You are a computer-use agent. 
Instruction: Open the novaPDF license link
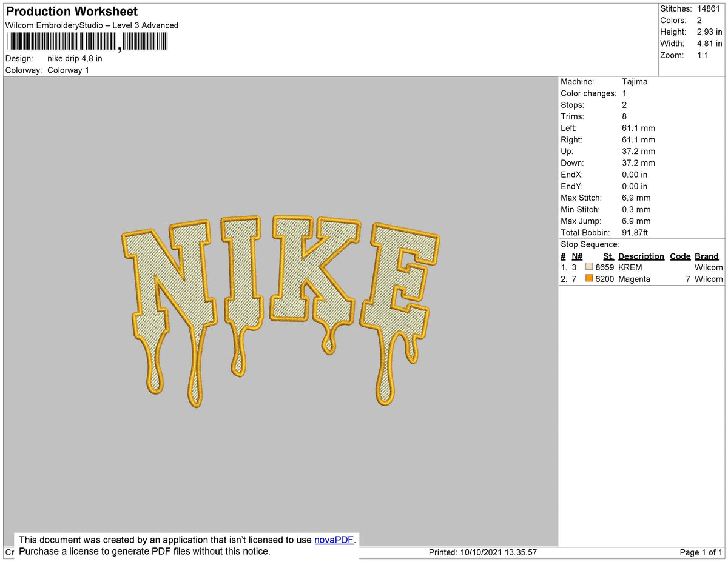point(333,540)
